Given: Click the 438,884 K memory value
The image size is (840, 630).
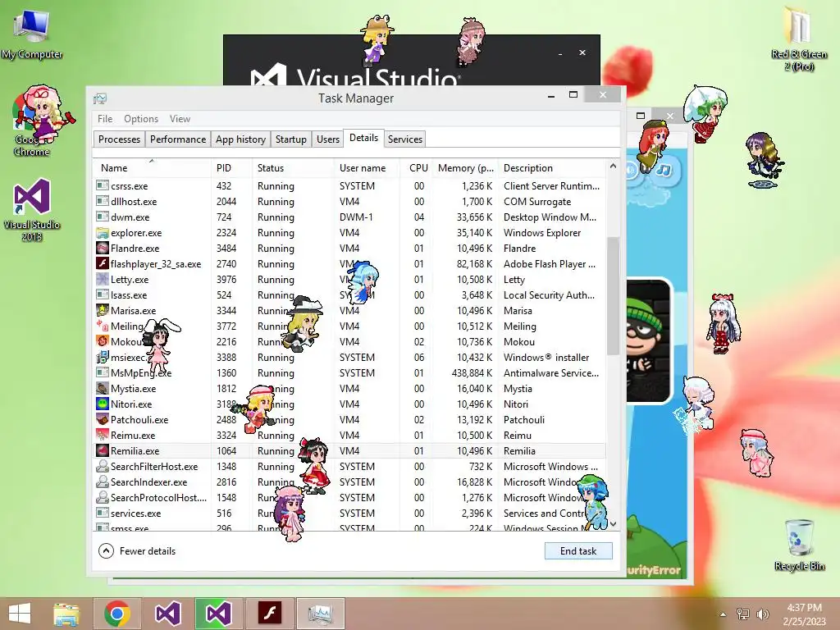Looking at the screenshot, I should pos(472,373).
